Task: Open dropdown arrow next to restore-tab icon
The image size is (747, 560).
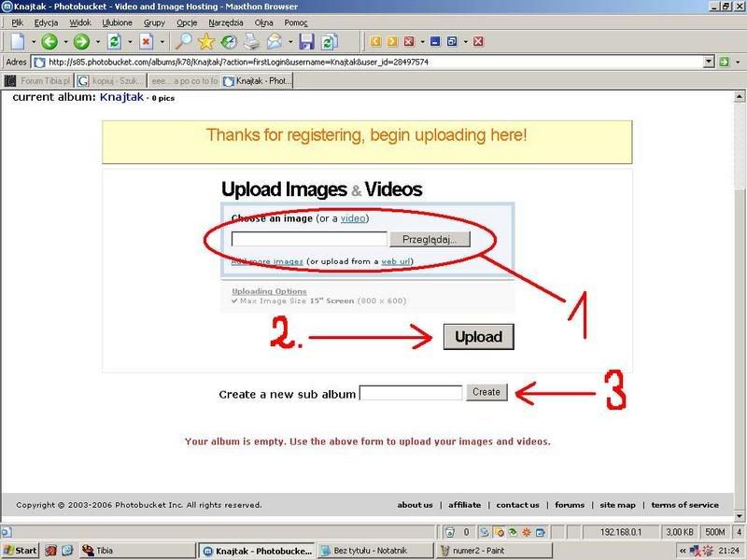Action: click(x=465, y=42)
